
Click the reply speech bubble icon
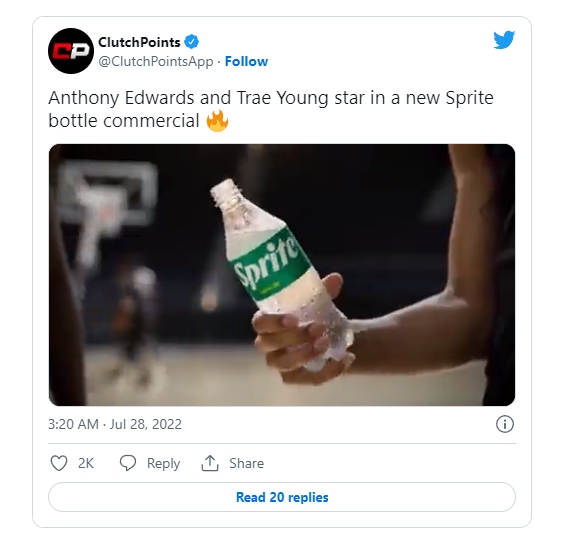click(128, 463)
